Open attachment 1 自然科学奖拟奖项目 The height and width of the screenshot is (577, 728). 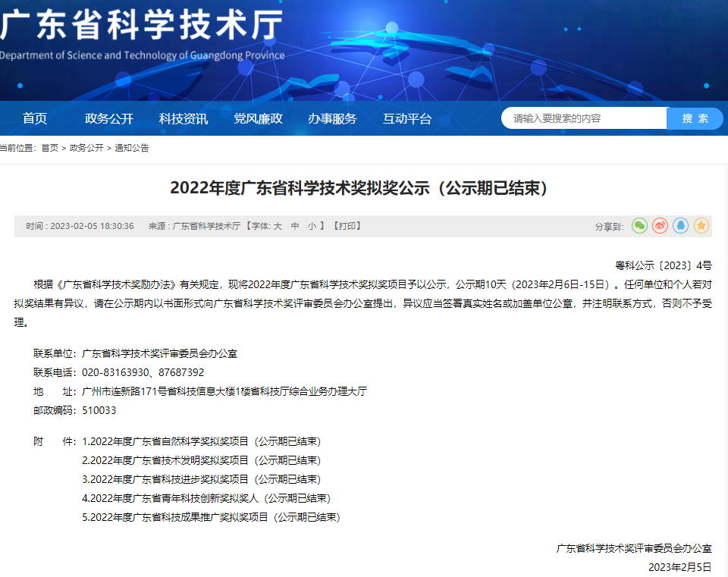tap(201, 441)
